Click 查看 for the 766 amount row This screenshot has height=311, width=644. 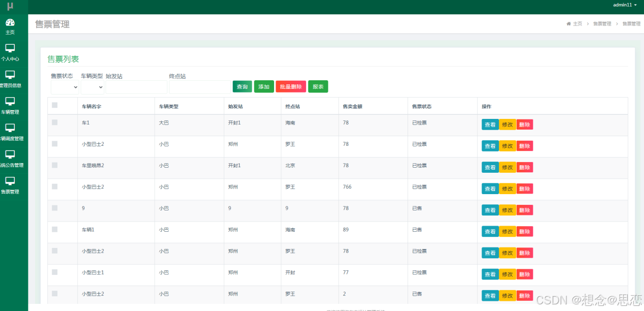point(490,189)
